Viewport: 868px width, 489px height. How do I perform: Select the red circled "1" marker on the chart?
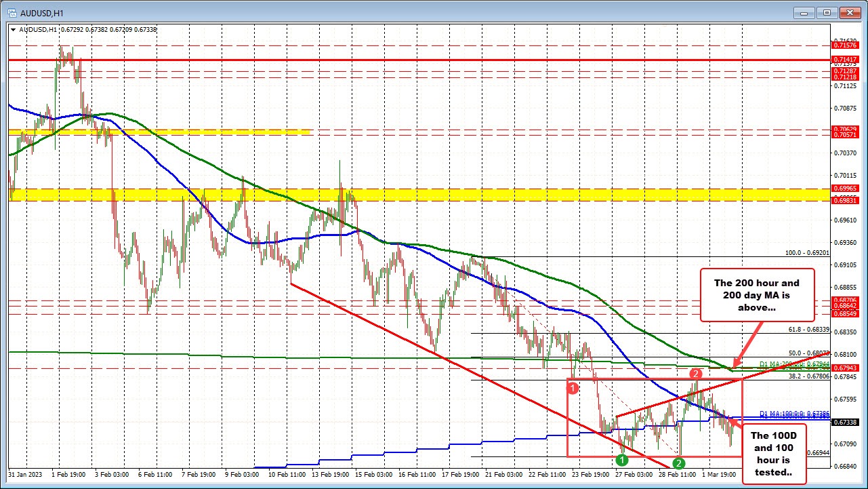coord(573,387)
